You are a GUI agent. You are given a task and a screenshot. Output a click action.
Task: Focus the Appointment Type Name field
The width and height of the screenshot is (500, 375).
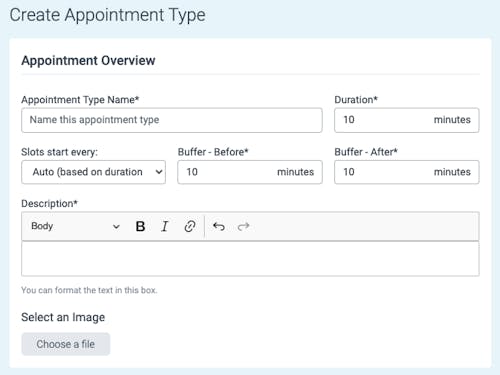pos(172,120)
